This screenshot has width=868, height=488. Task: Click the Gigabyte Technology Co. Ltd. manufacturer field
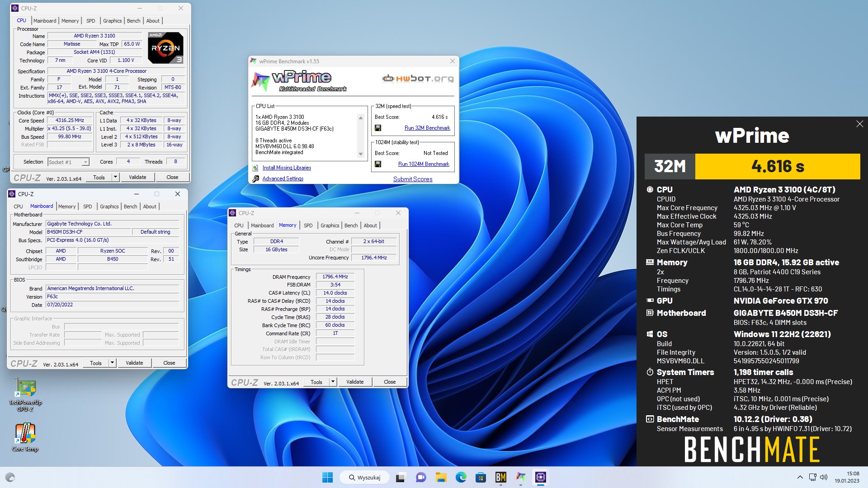(x=113, y=224)
